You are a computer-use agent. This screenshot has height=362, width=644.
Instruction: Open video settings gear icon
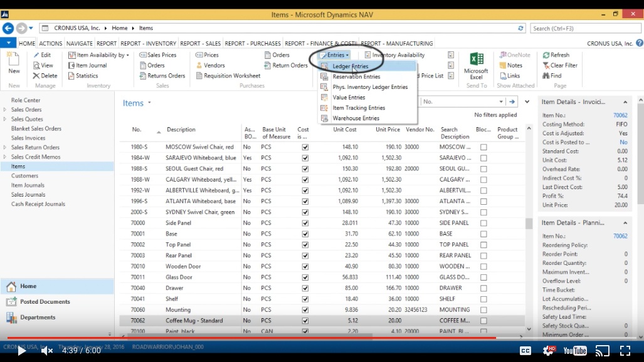point(549,350)
